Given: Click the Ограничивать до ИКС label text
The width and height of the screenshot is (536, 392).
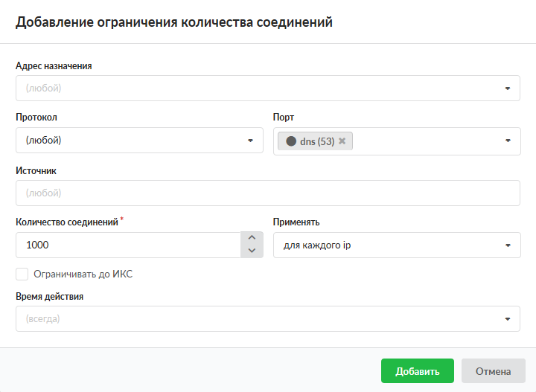Looking at the screenshot, I should 83,274.
